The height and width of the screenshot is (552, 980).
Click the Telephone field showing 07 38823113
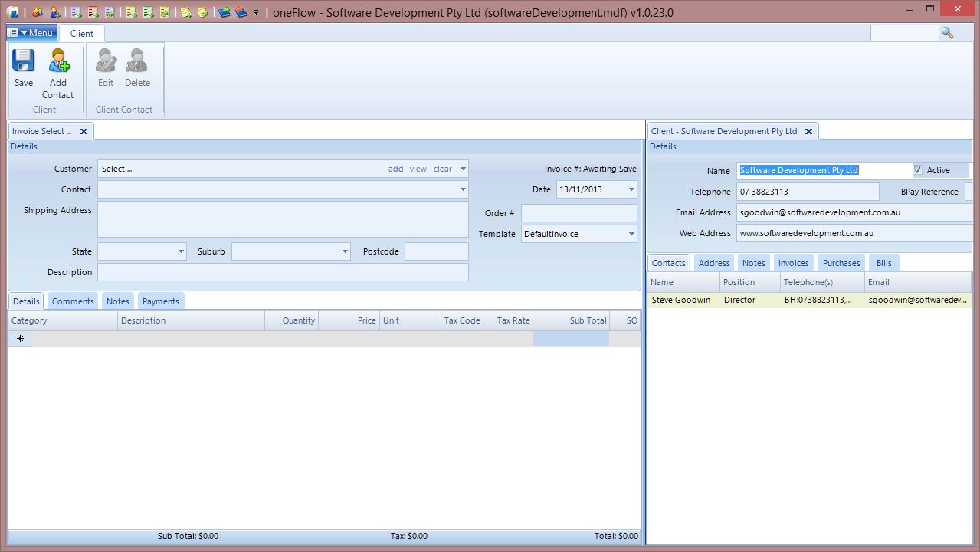click(808, 192)
